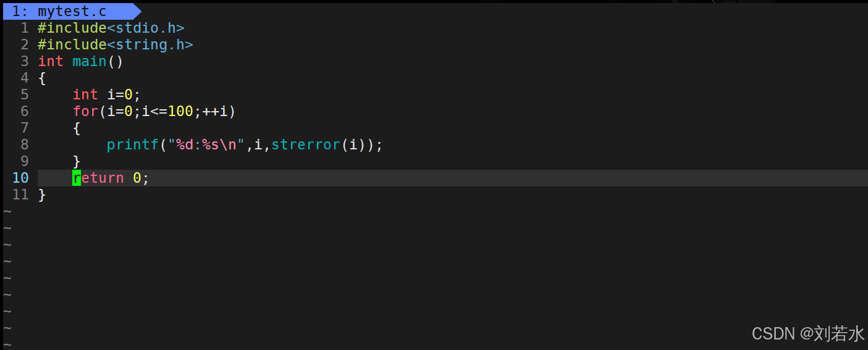Select the mytest.c buffer tab
This screenshot has height=350, width=868.
click(x=71, y=11)
